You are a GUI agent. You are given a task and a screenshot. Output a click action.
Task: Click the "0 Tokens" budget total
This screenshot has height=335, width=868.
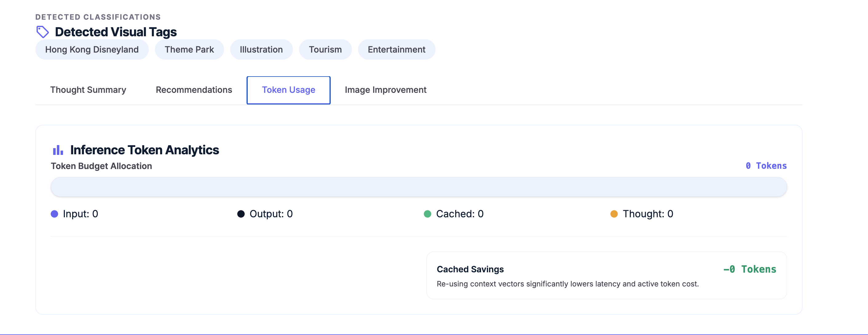[x=766, y=166]
